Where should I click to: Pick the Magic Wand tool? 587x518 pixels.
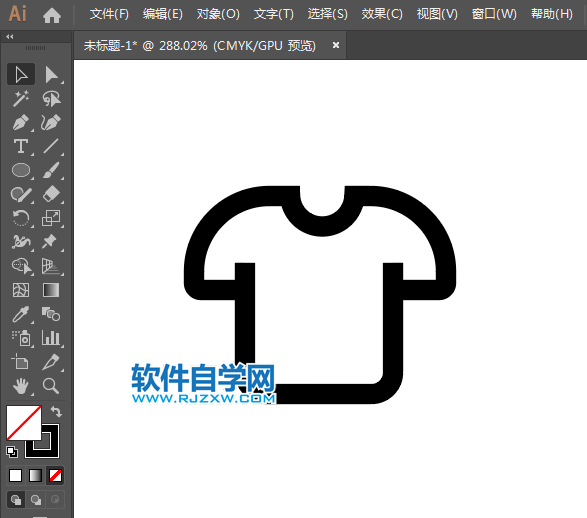pyautogui.click(x=21, y=98)
